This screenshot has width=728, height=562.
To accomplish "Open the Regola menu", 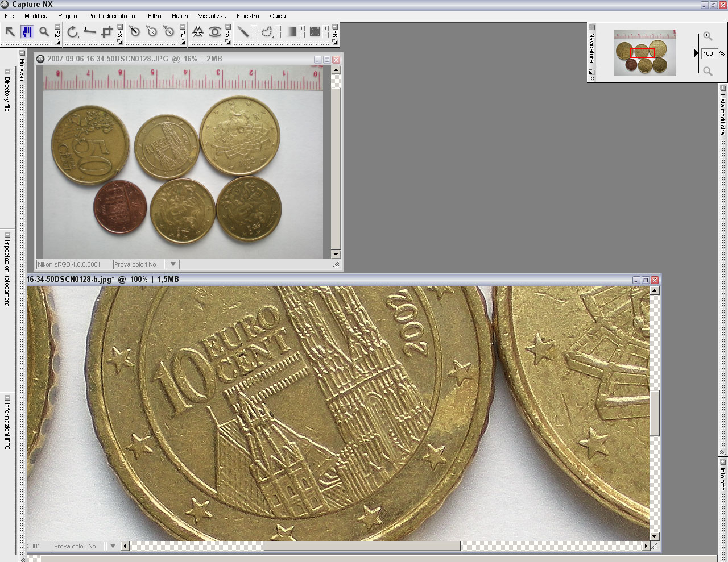I will coord(67,16).
